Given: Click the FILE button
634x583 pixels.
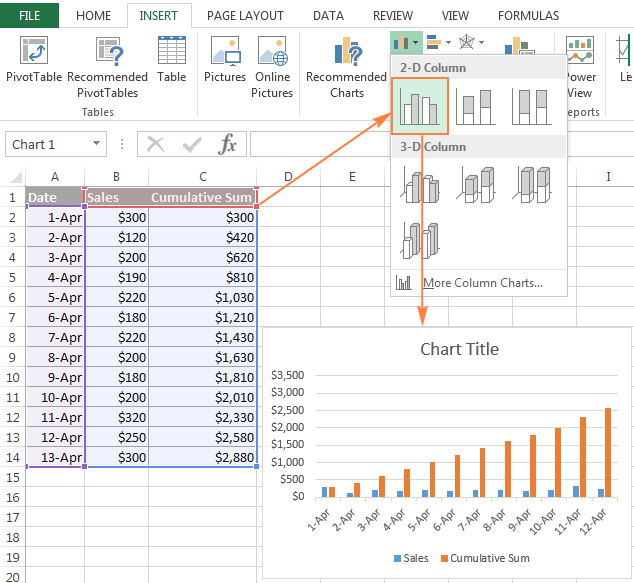Looking at the screenshot, I should 29,16.
